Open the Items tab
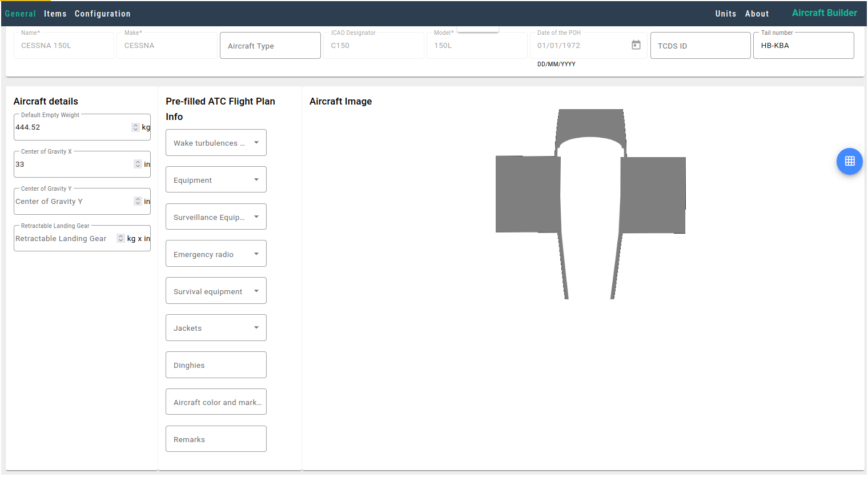Screen dimensions: 868x477 click(x=55, y=14)
